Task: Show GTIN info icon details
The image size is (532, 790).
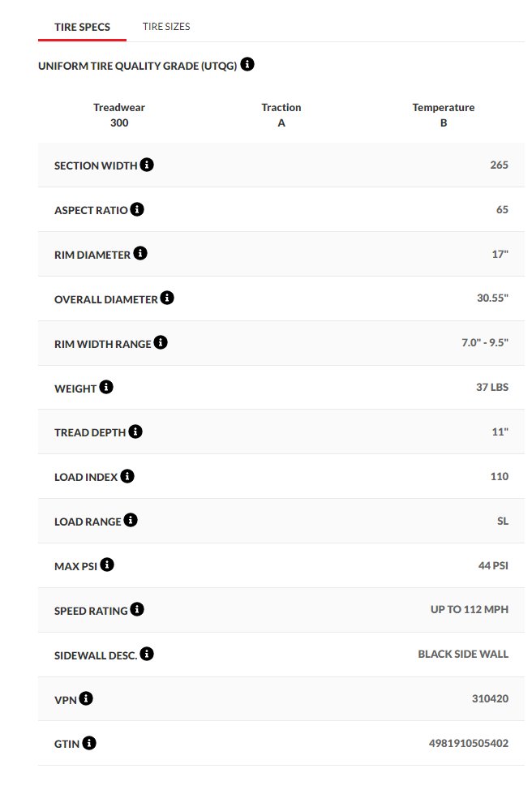Action: click(89, 743)
